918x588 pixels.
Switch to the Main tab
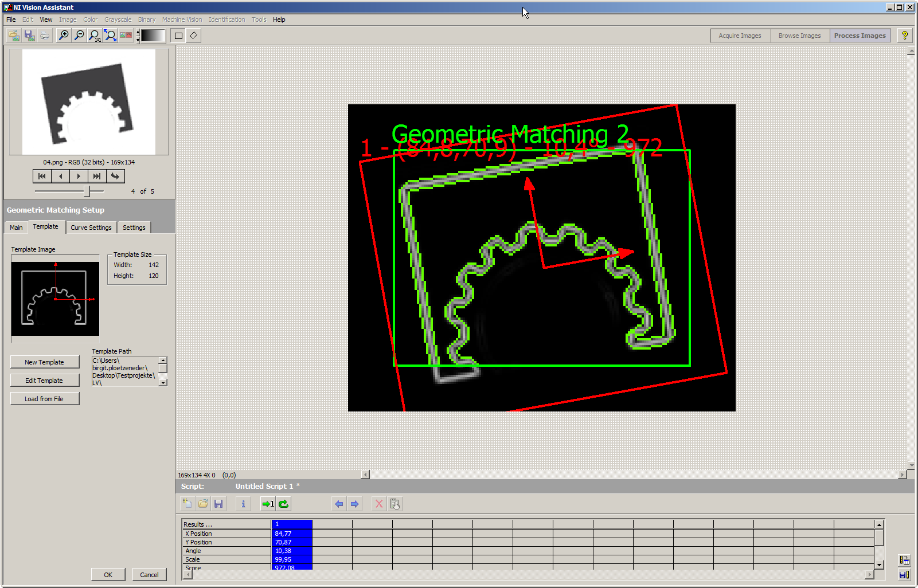(16, 228)
